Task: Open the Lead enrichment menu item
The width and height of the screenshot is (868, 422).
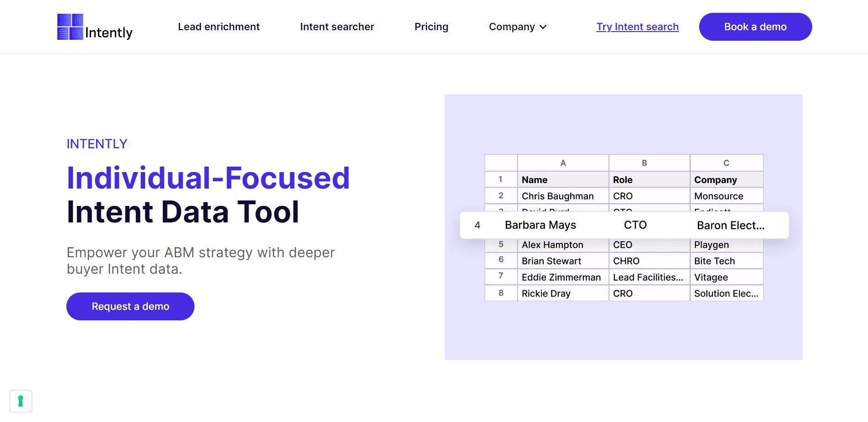Action: (219, 27)
